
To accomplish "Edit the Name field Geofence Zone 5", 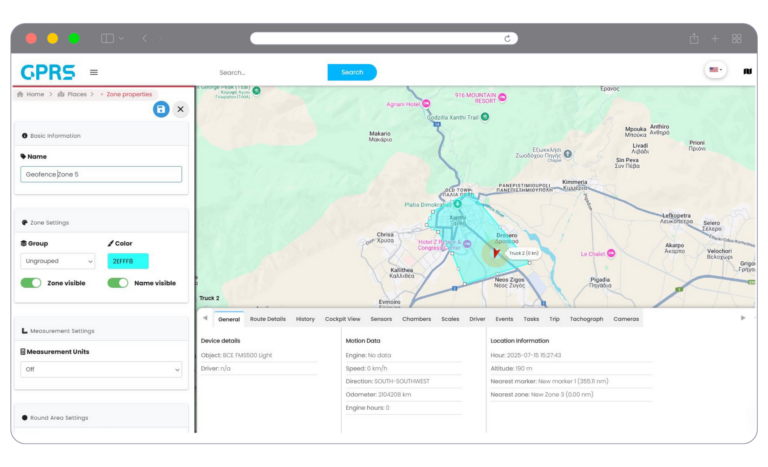I will pos(101,174).
